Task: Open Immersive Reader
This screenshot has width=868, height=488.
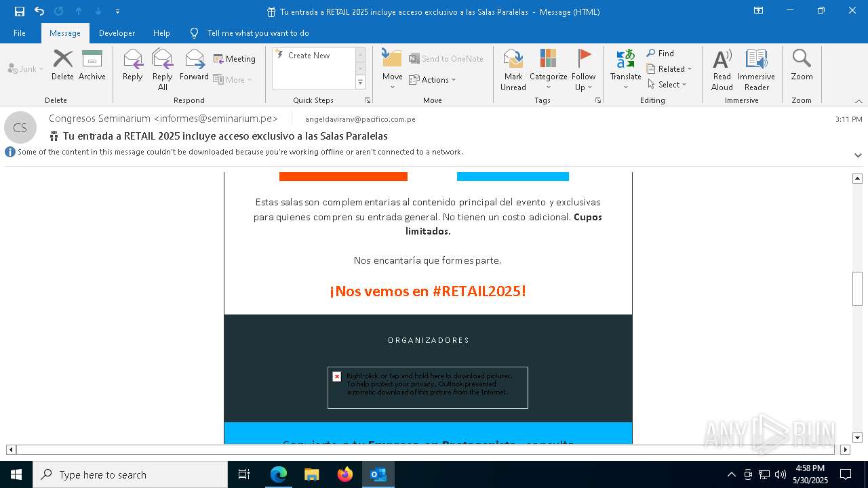Action: pos(756,69)
